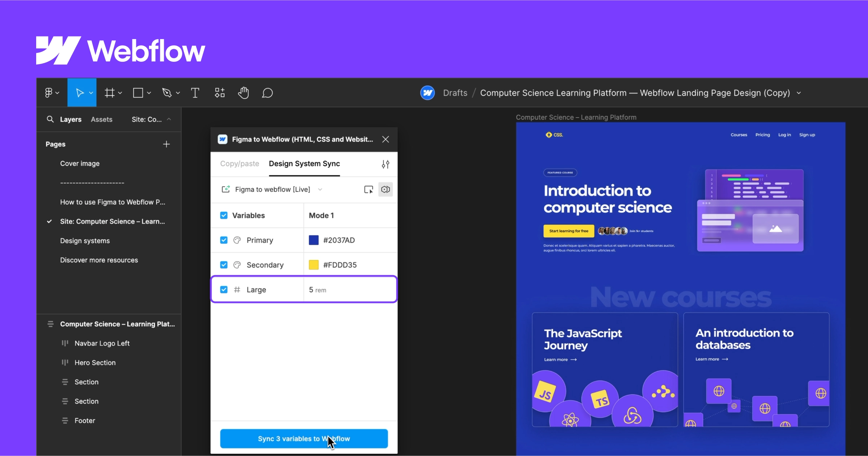
Task: Select the Pen tool
Action: tap(167, 93)
